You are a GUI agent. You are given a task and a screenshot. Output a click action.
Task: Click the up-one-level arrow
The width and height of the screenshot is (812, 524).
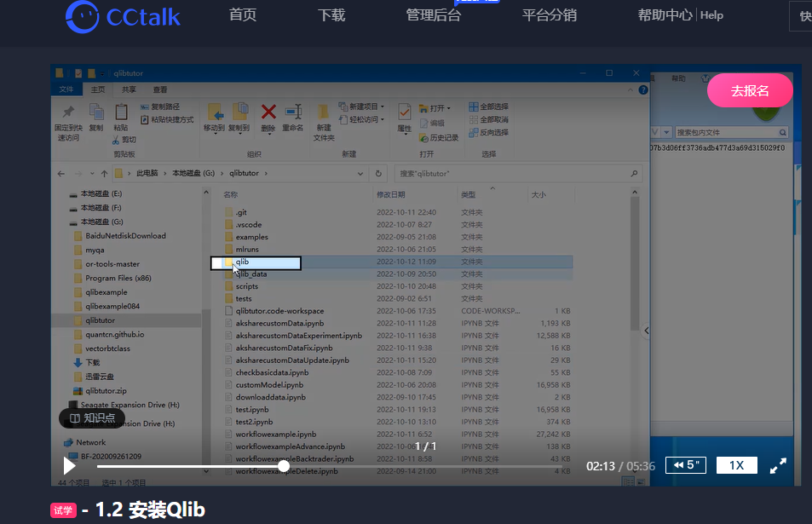(x=104, y=174)
